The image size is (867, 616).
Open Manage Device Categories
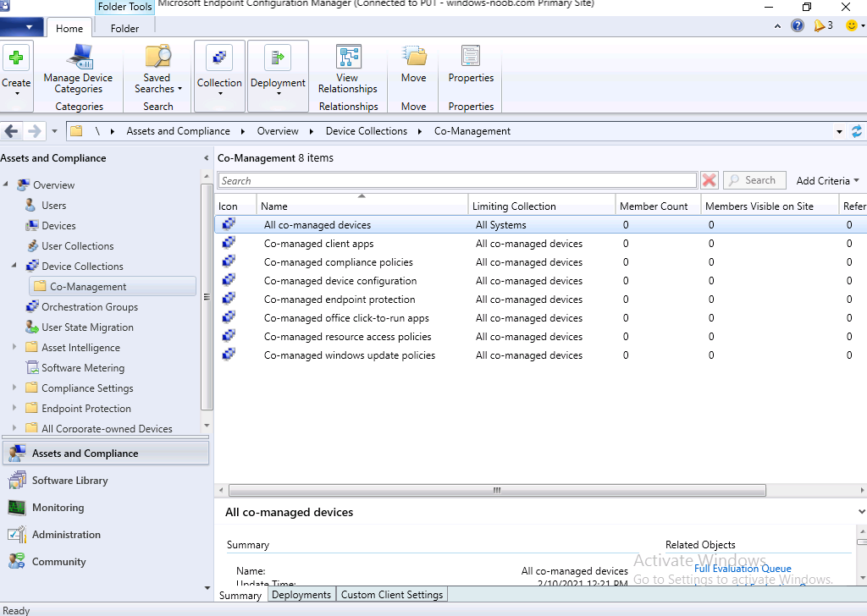[78, 69]
